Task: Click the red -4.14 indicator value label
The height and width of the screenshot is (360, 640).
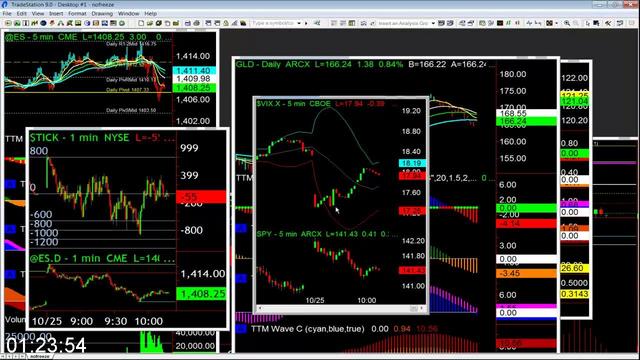Action: (526, 224)
